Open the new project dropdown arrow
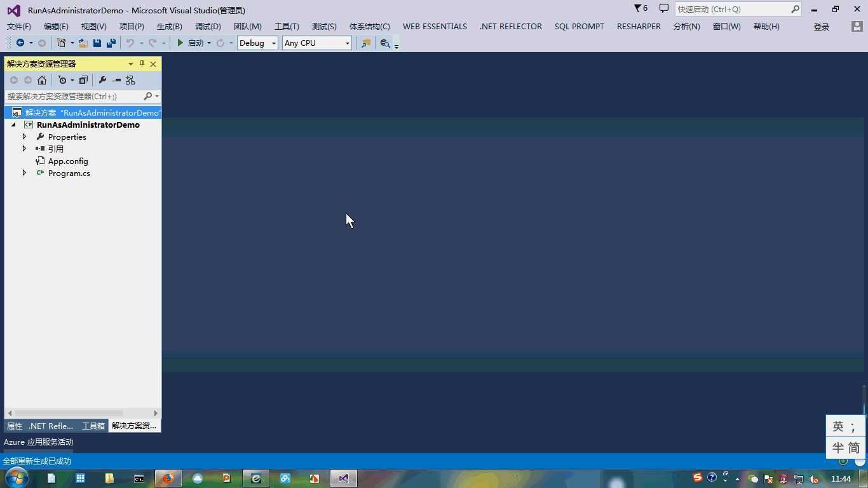 [x=72, y=43]
